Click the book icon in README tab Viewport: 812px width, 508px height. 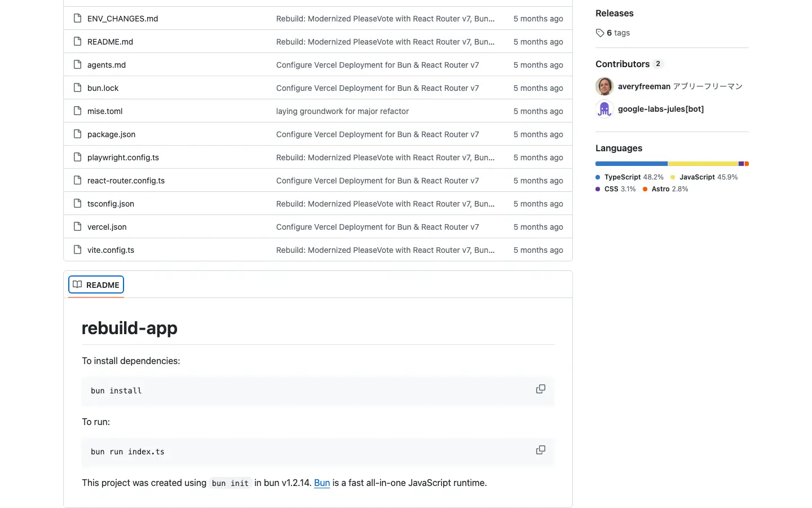coord(77,284)
